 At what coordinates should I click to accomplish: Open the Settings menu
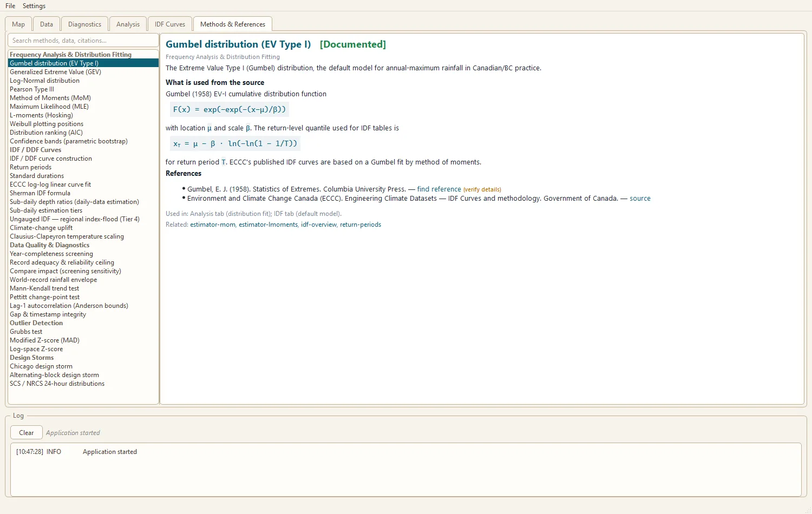point(34,6)
